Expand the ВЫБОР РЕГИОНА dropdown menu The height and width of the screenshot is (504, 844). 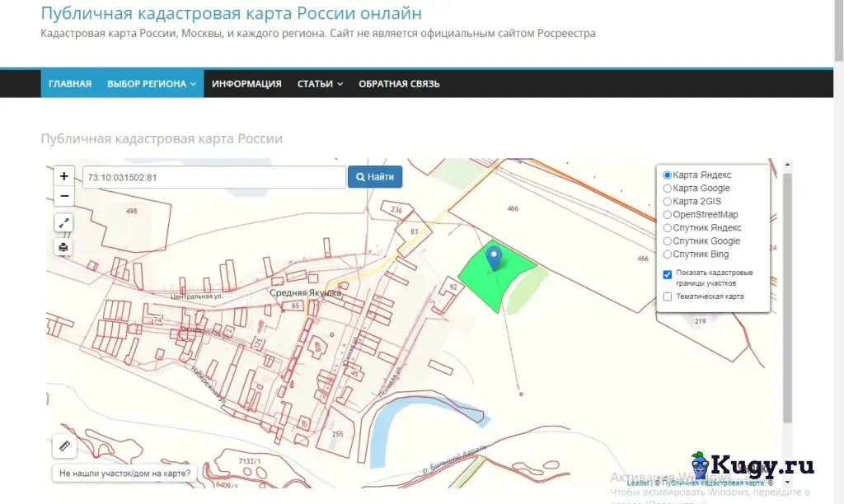pos(152,84)
